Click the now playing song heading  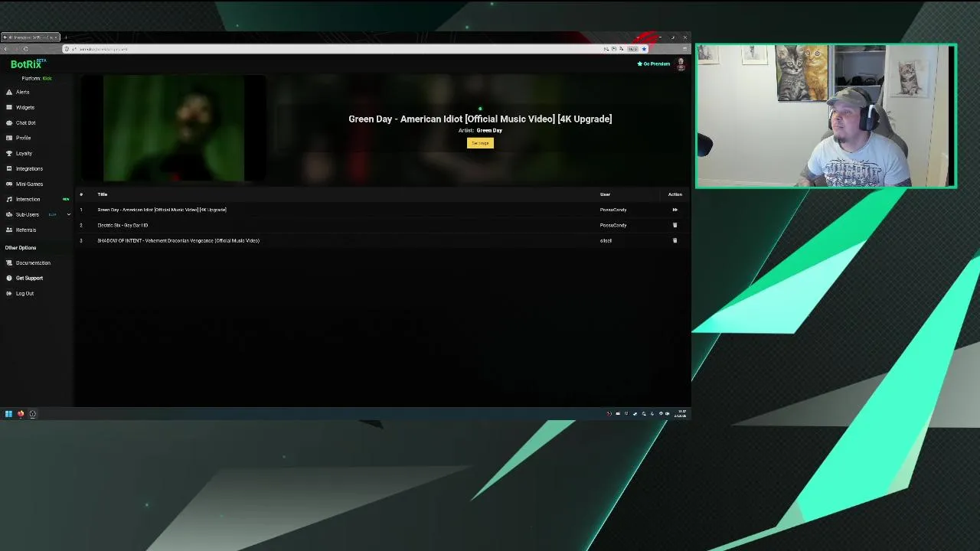point(480,119)
